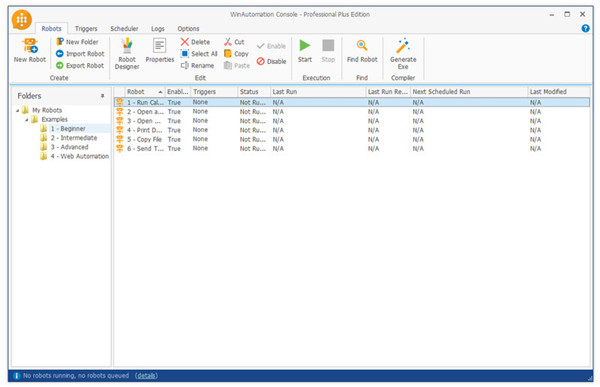Create a New Robot from ribbon
600x387 pixels.
[29, 50]
